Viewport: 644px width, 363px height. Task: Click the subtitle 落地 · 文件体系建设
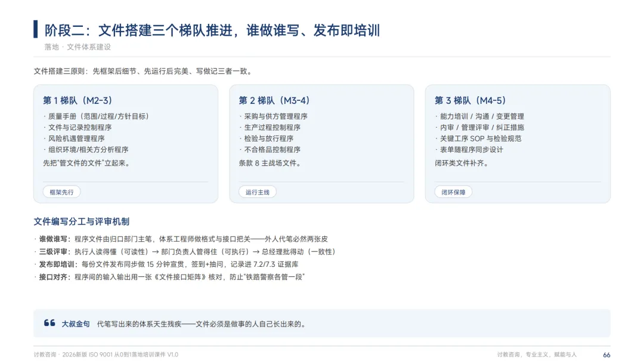(x=78, y=47)
